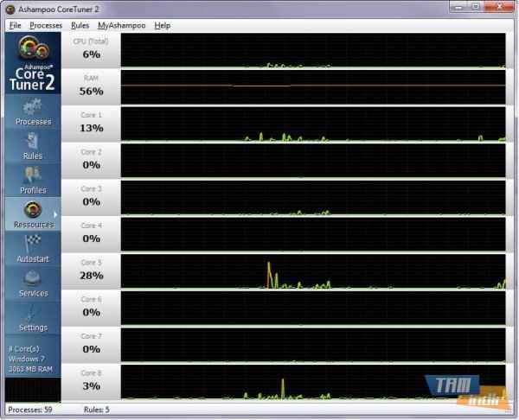Click the Core 7 0% label
The height and width of the screenshot is (420, 519).
[91, 345]
